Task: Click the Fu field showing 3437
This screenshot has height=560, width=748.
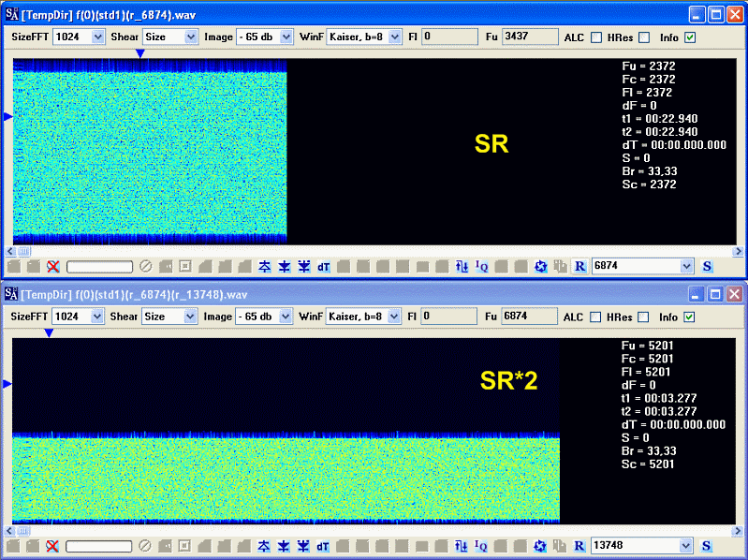Action: click(529, 37)
